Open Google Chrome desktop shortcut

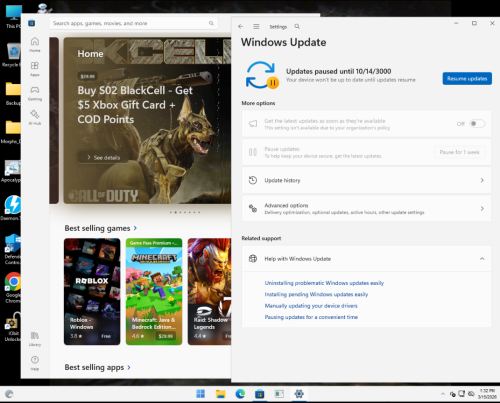click(13, 287)
